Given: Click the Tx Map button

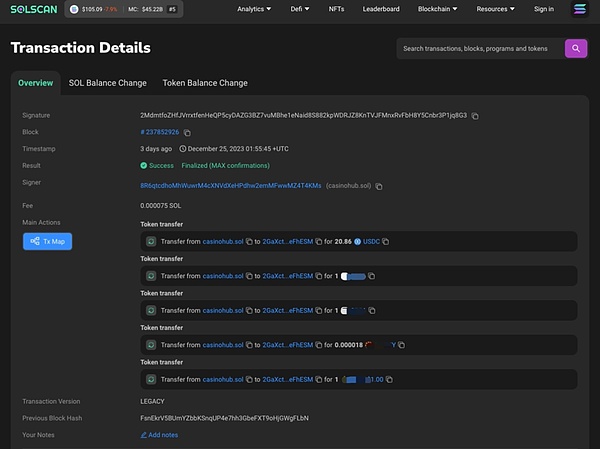Looking at the screenshot, I should point(47,241).
